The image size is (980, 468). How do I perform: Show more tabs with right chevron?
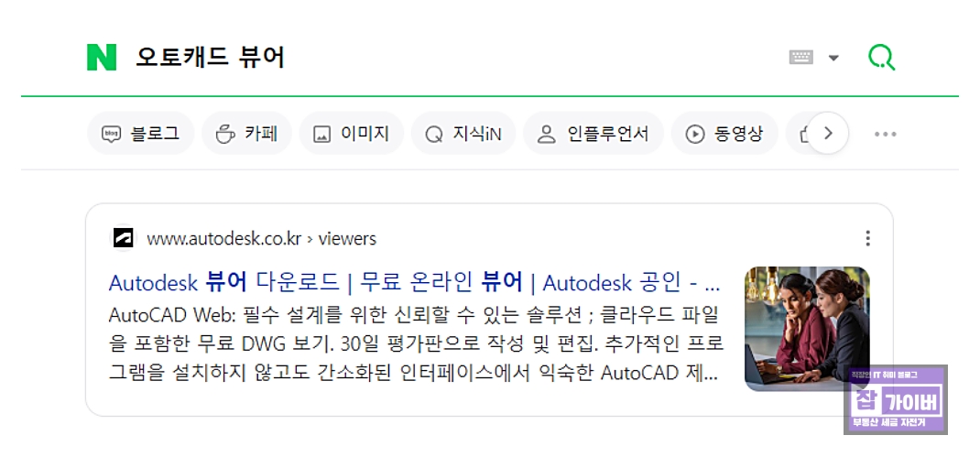point(828,133)
